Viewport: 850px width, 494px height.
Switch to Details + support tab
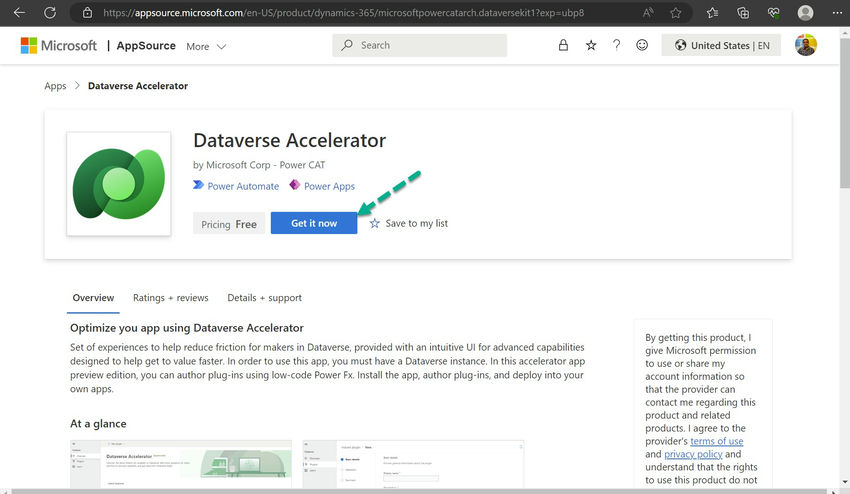(x=265, y=298)
